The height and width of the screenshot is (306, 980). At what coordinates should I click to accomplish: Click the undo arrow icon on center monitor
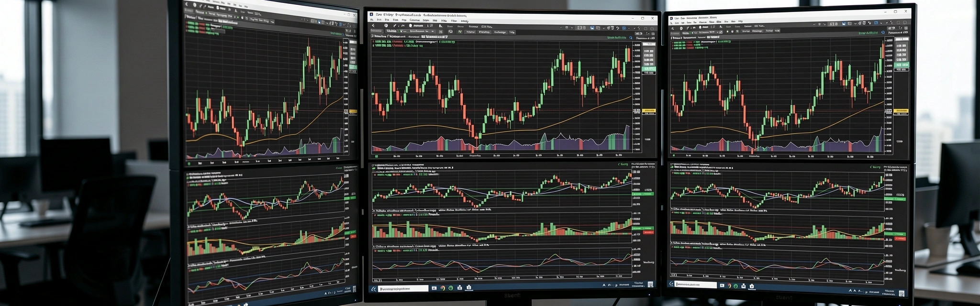(618, 28)
